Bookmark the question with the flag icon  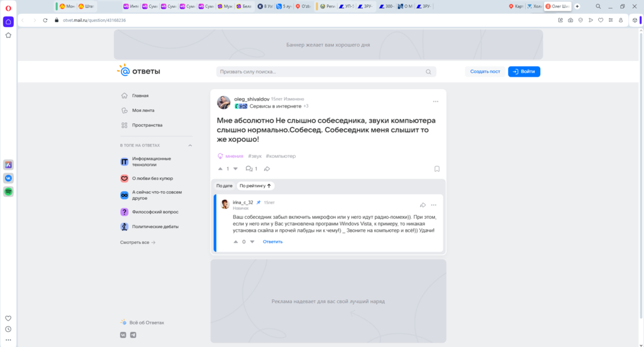pyautogui.click(x=436, y=168)
